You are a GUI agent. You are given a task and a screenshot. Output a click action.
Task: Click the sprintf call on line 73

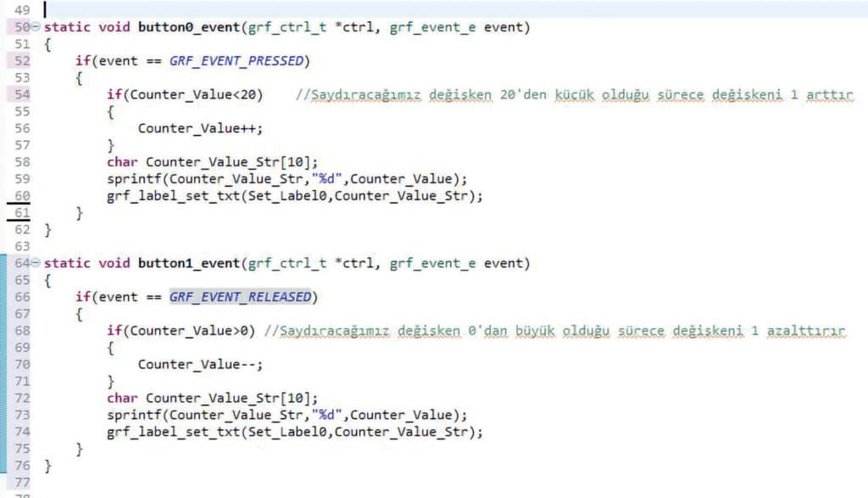287,415
